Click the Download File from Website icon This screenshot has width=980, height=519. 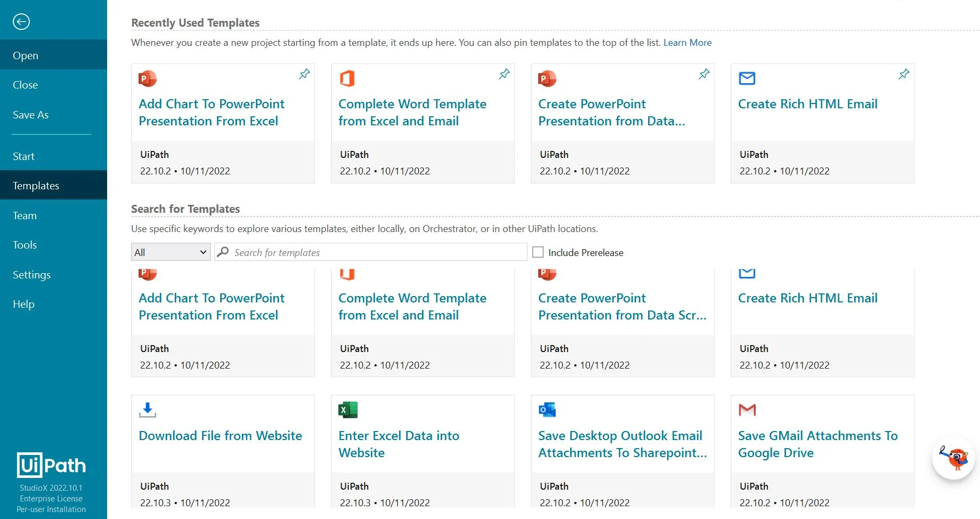pos(148,410)
